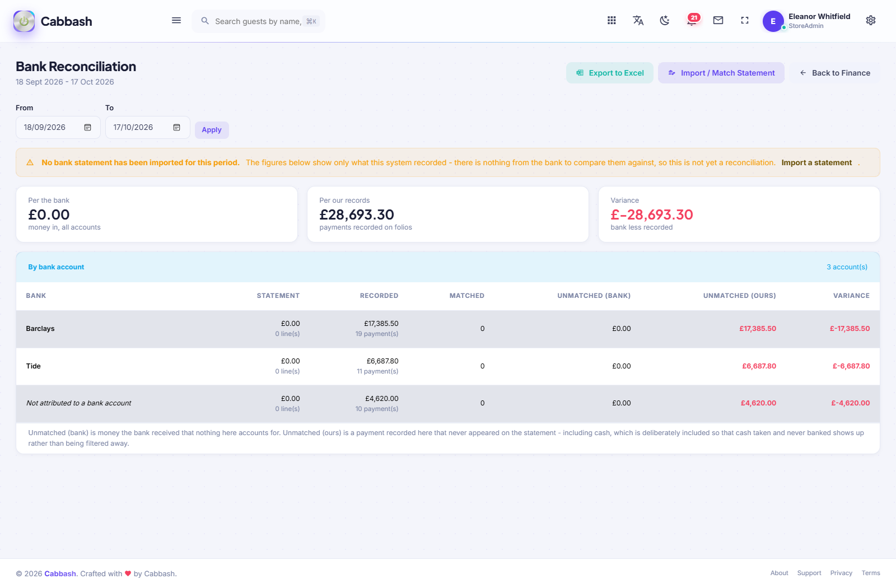The image size is (896, 588).
Task: Click the BANK column header
Action: [36, 296]
